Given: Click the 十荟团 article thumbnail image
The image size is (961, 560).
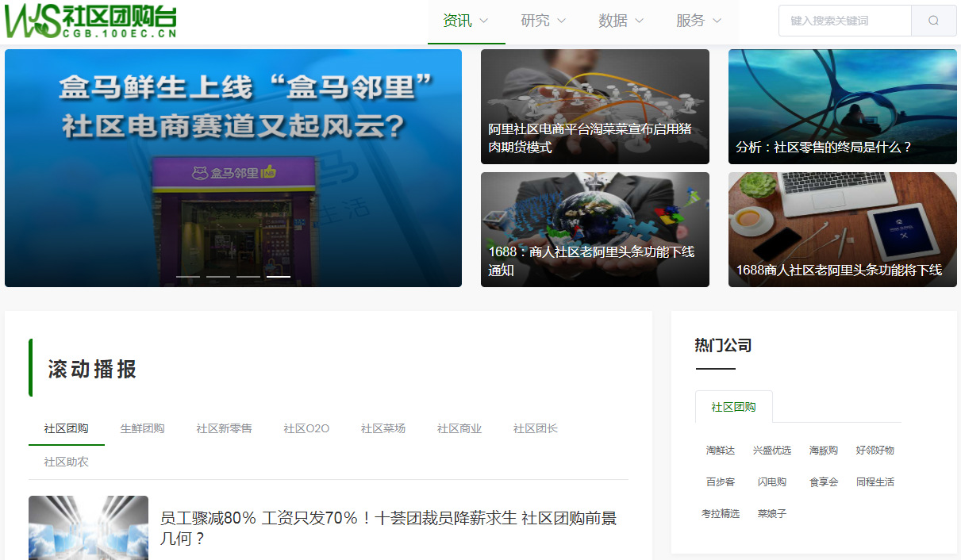Looking at the screenshot, I should [x=88, y=527].
